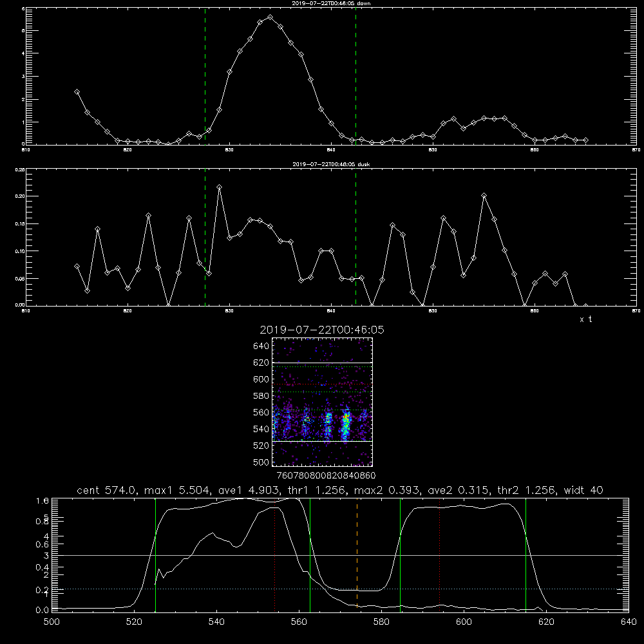
Task: Click the red dotted line near 594 in bottom plot
Action: 439,554
